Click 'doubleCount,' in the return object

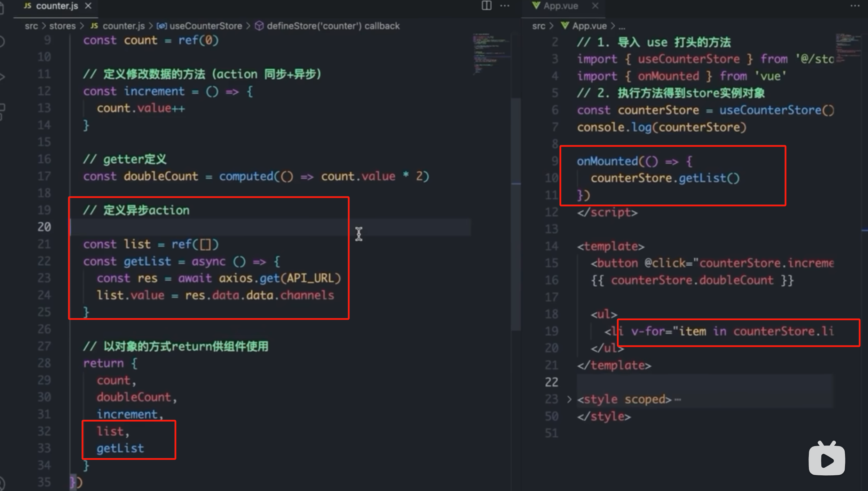(x=137, y=397)
